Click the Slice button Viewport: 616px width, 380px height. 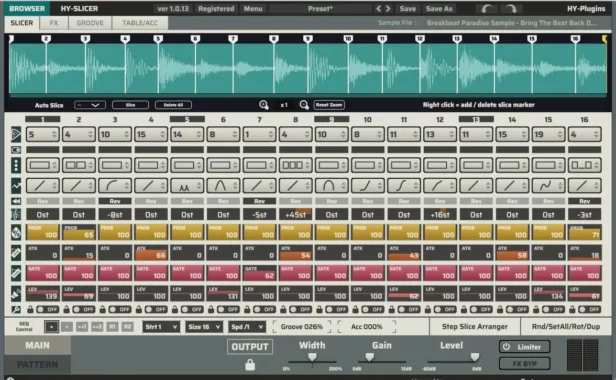point(130,105)
